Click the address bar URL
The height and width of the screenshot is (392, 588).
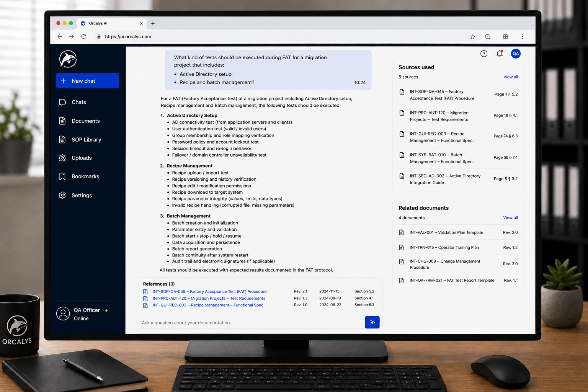128,37
